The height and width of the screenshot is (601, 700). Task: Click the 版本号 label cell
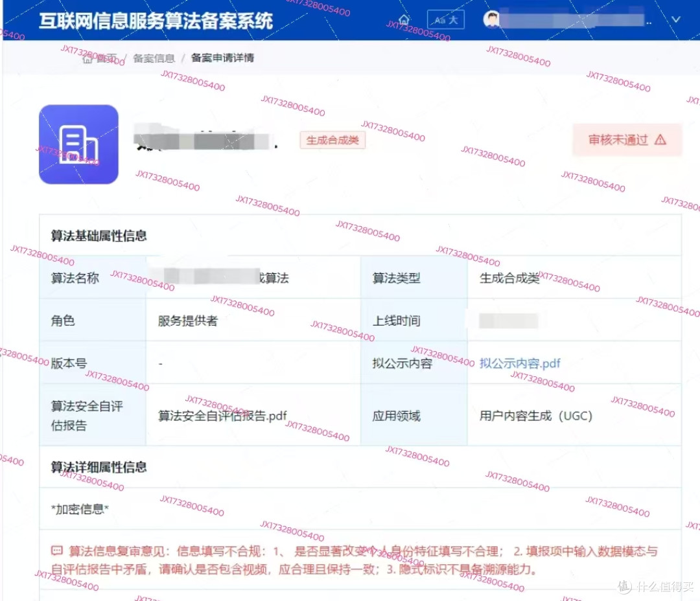[93, 363]
